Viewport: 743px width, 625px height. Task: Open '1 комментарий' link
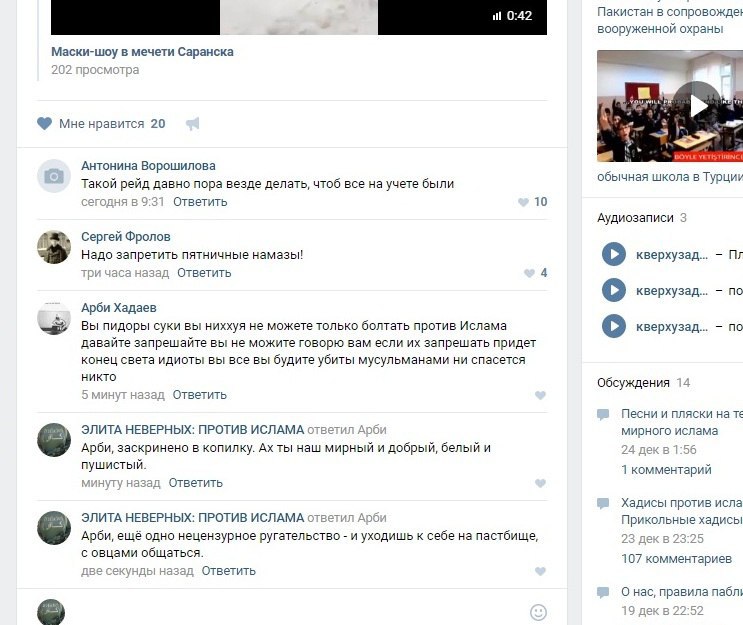pos(666,470)
